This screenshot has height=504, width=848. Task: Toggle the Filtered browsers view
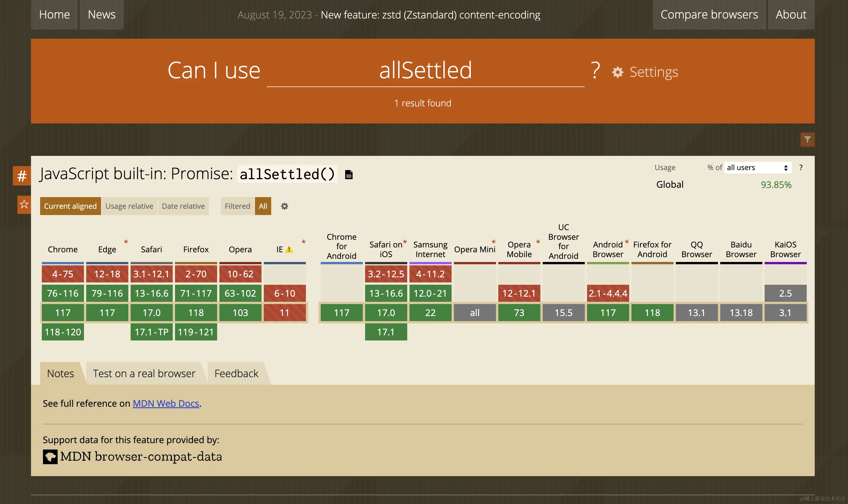(x=237, y=206)
